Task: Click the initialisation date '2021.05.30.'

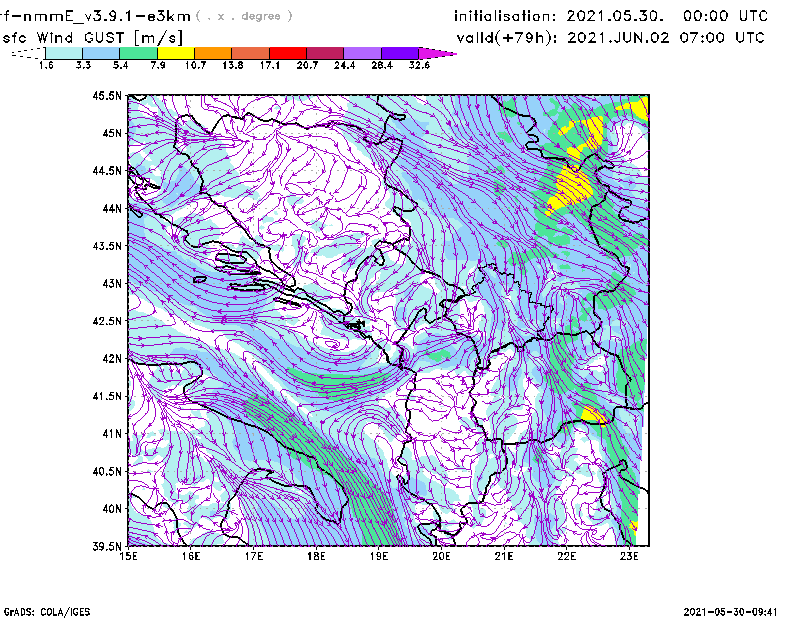Action: [615, 16]
